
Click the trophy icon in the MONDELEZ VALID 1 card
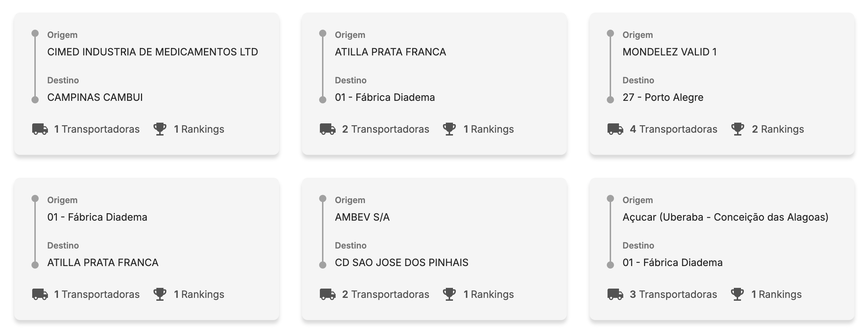click(737, 129)
